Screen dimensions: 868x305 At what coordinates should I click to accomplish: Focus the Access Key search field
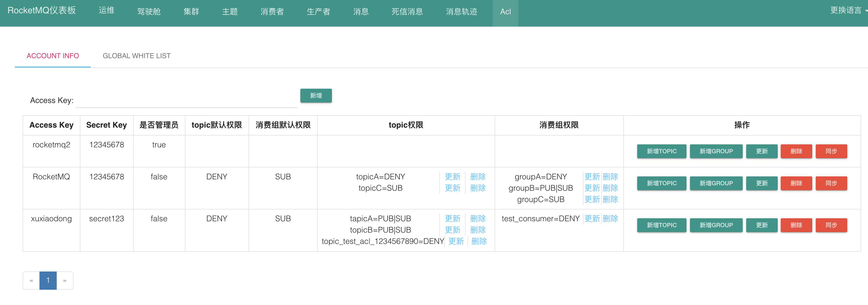[186, 100]
